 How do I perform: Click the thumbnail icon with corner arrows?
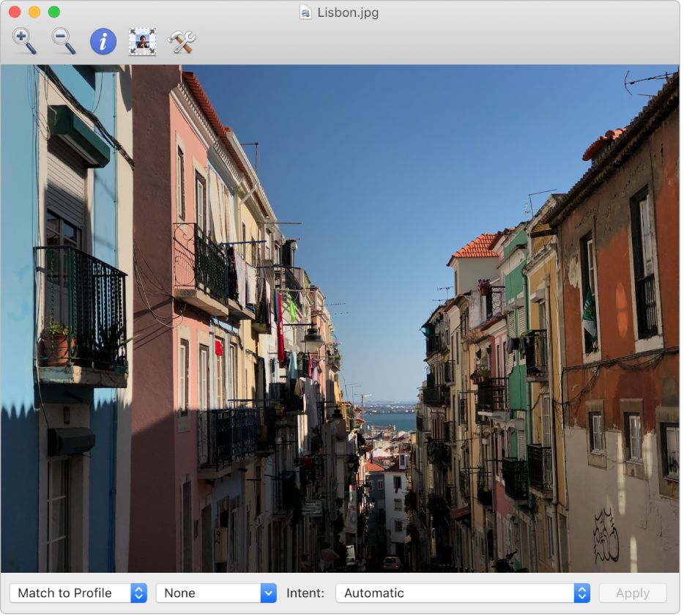(x=142, y=42)
